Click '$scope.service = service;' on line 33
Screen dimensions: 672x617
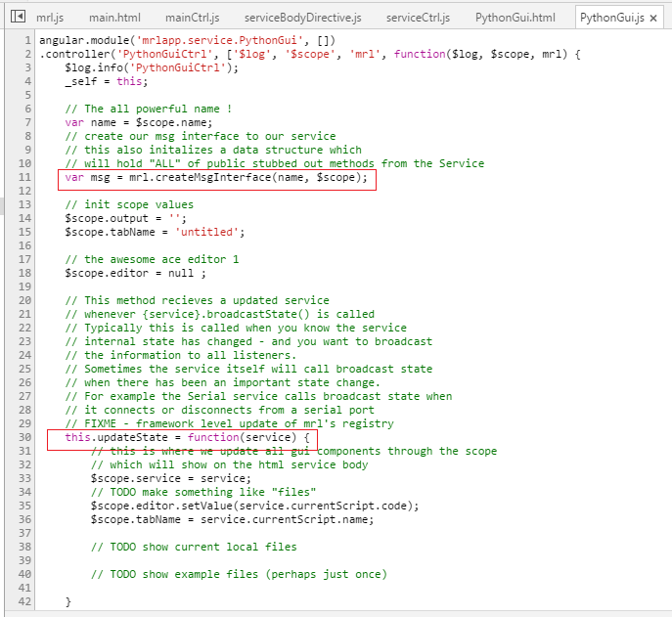(171, 478)
